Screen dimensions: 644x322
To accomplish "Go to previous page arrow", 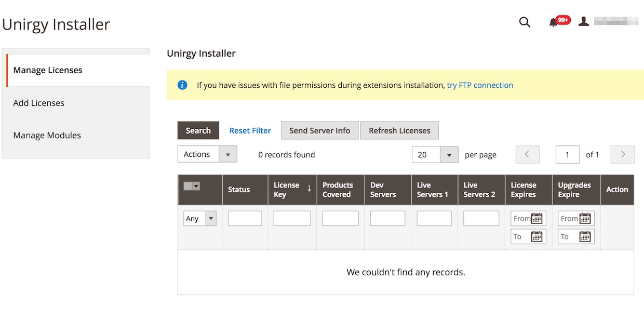I will tap(528, 154).
